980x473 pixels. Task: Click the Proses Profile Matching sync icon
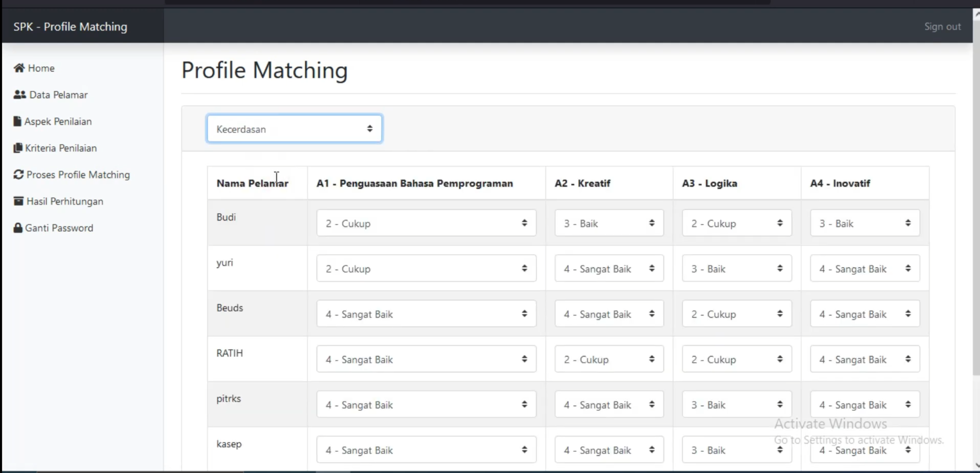(x=18, y=174)
